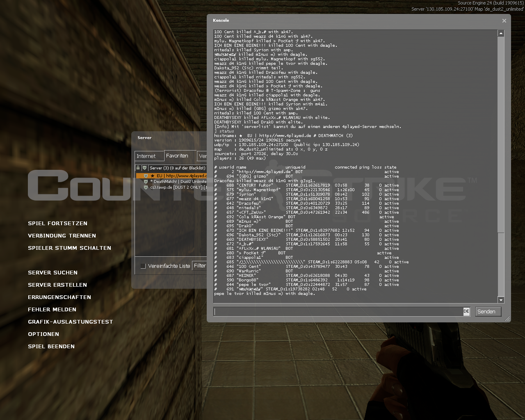Click VAC shield of cs3.tawp.de server
The width and height of the screenshot is (525, 420).
tap(146, 187)
